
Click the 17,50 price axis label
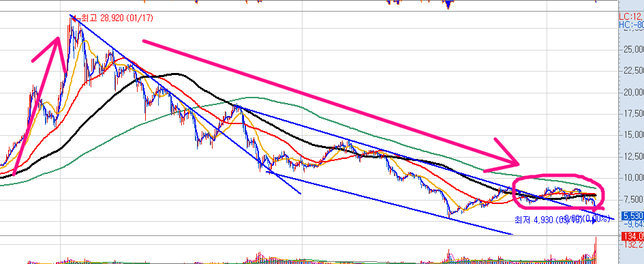click(x=633, y=114)
